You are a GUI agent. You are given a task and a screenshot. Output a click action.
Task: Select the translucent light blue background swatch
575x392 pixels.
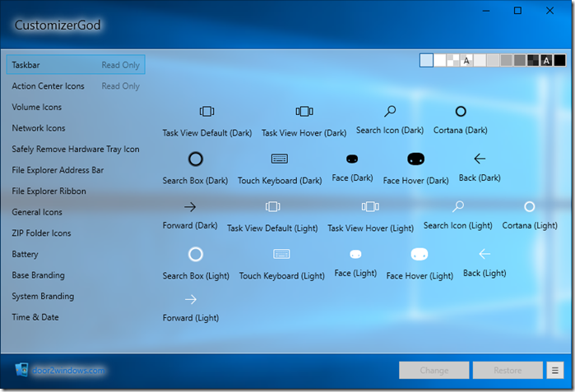tap(426, 60)
